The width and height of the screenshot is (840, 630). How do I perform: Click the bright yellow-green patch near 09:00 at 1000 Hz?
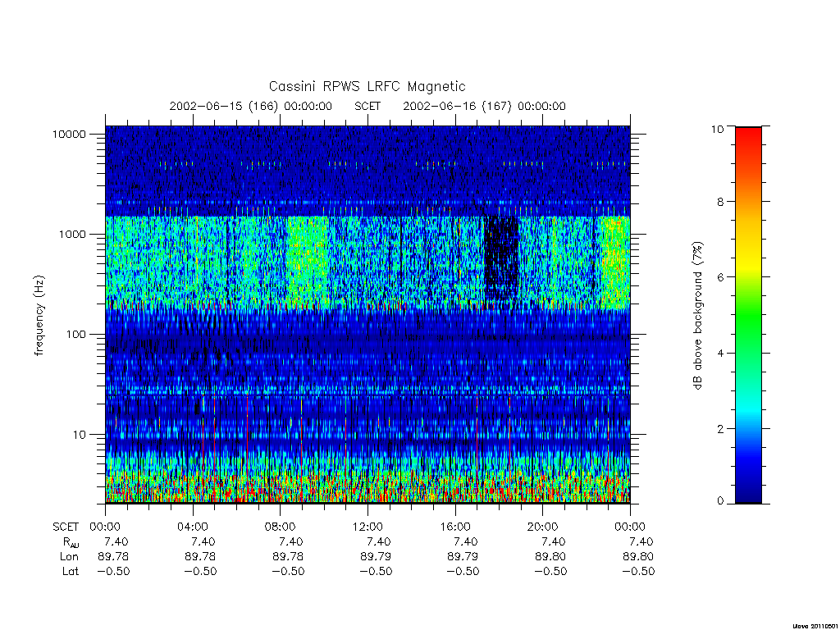pos(307,257)
